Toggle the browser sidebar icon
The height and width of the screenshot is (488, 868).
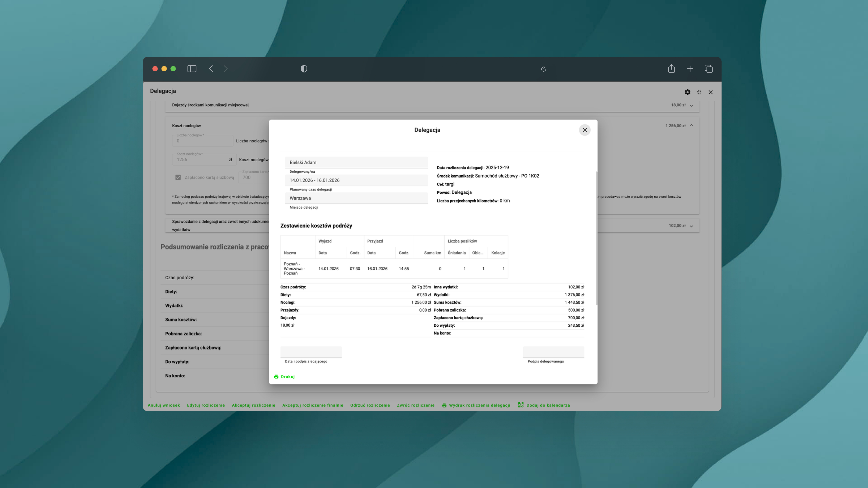(x=192, y=69)
